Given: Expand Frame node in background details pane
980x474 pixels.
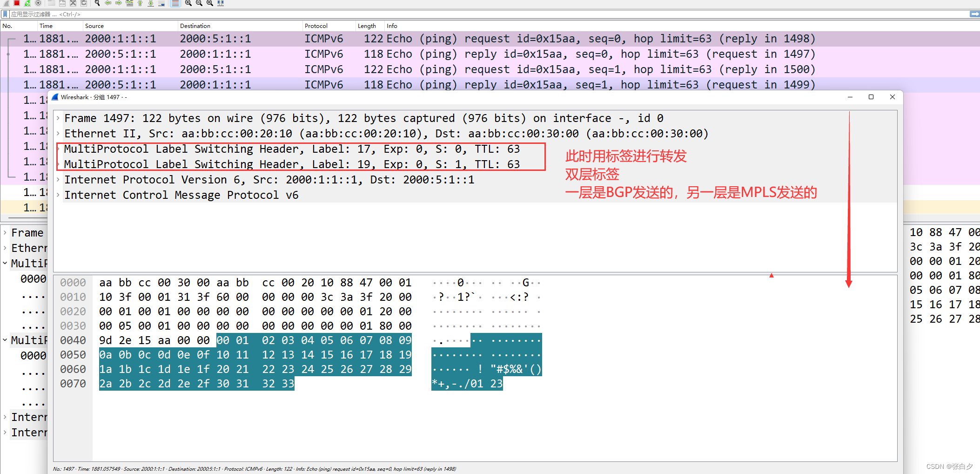Looking at the screenshot, I should pyautogui.click(x=5, y=233).
